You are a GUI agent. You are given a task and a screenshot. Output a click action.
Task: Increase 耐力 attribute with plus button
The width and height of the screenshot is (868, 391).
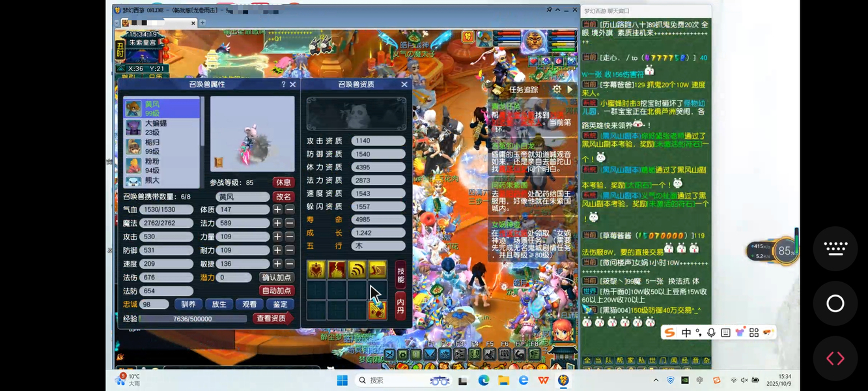tap(277, 250)
